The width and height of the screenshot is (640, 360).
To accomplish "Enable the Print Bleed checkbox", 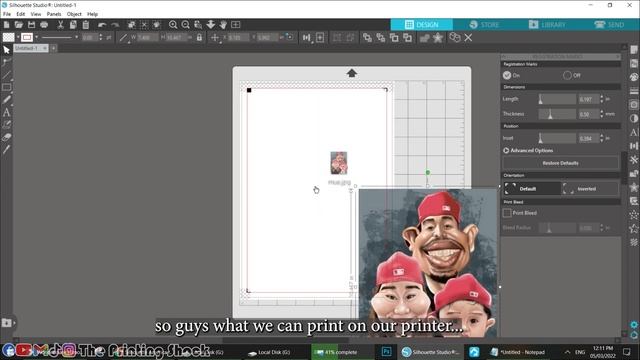I will click(507, 213).
